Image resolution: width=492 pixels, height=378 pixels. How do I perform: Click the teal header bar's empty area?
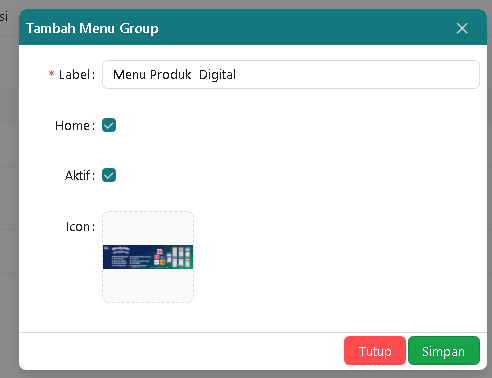300,28
